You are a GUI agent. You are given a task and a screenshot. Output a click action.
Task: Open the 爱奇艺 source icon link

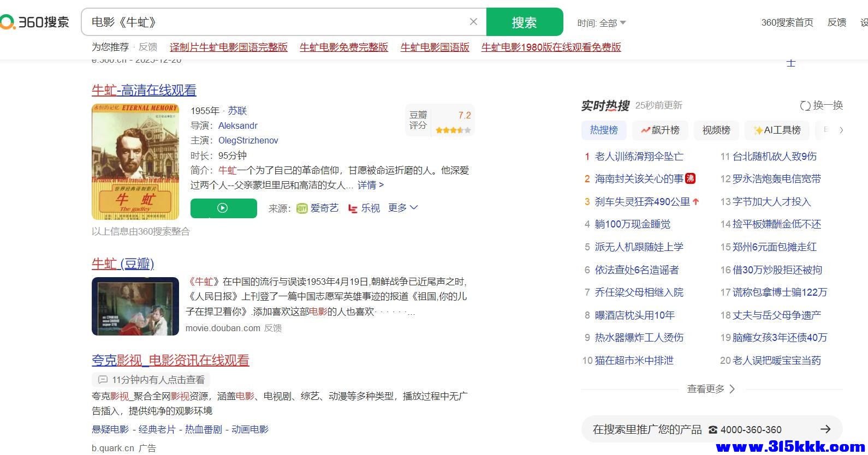(x=302, y=208)
